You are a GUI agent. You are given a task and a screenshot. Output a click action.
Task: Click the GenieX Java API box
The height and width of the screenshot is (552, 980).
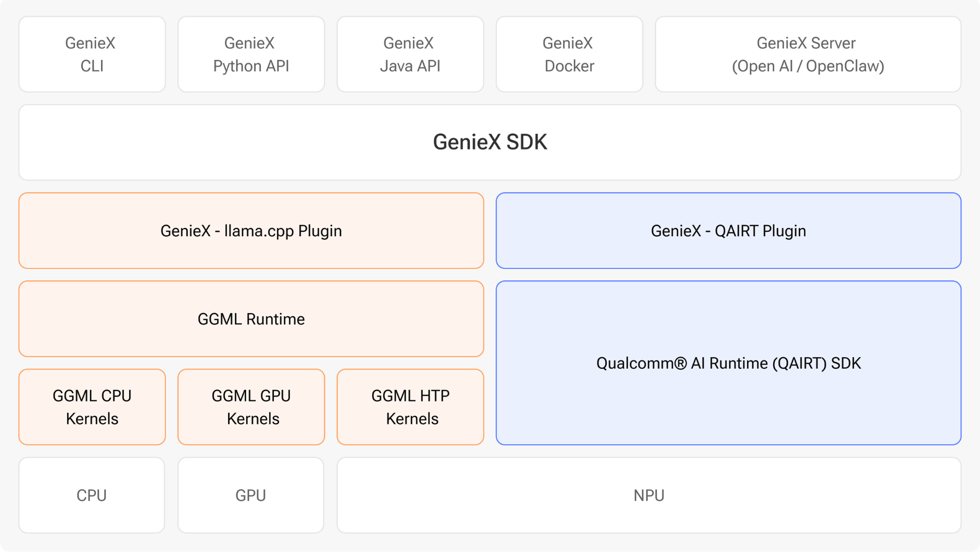coord(410,54)
